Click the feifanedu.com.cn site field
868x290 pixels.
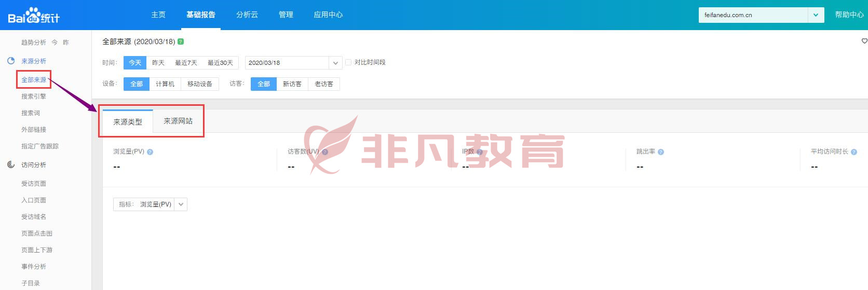pos(753,15)
